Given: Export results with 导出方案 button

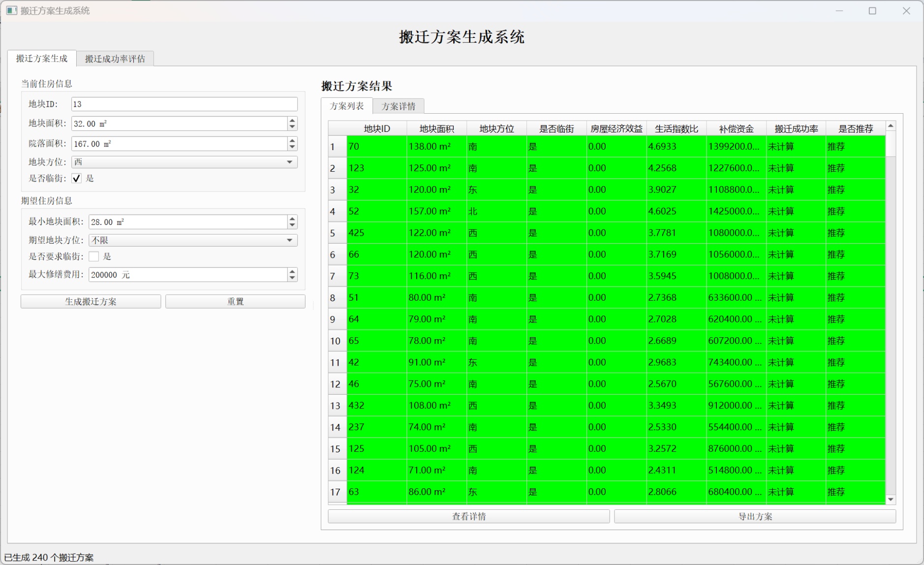Looking at the screenshot, I should coord(755,516).
